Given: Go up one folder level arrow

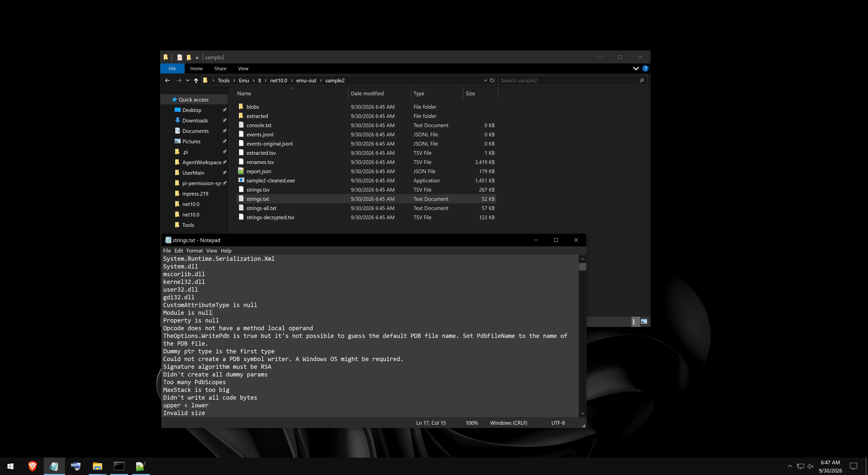Looking at the screenshot, I should tap(196, 80).
